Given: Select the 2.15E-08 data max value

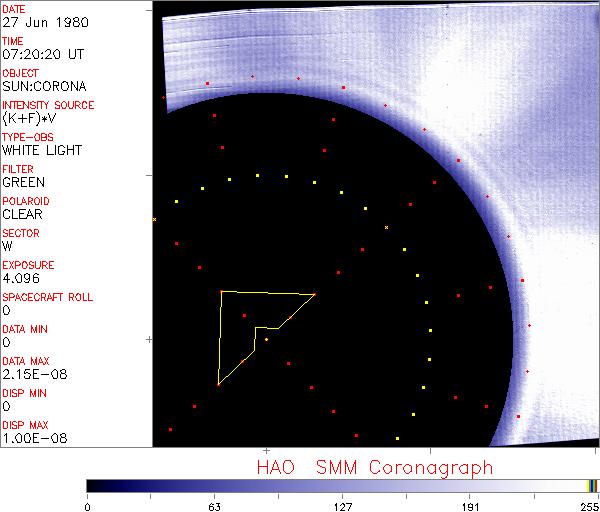Looking at the screenshot, I should coord(29,374).
